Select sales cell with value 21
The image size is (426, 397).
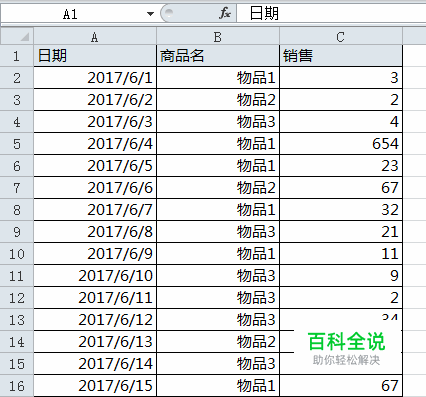pyautogui.click(x=341, y=232)
